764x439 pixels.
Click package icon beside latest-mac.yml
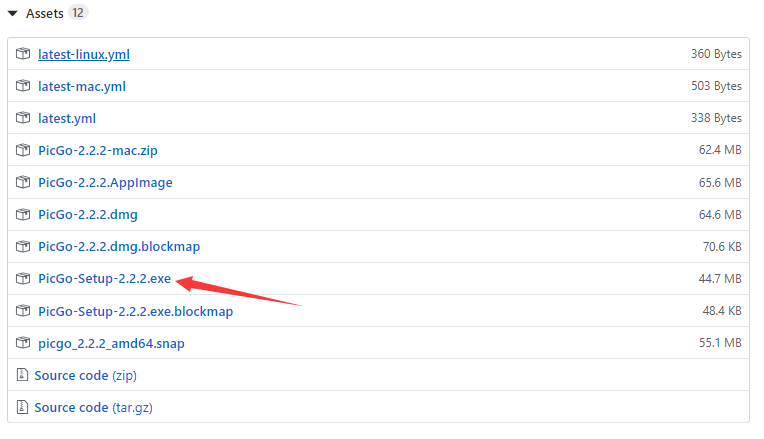click(x=23, y=86)
